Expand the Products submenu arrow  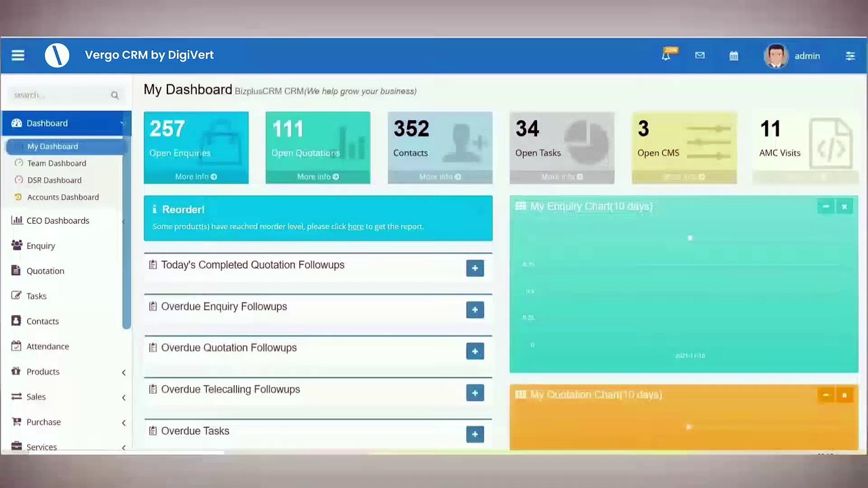point(123,372)
